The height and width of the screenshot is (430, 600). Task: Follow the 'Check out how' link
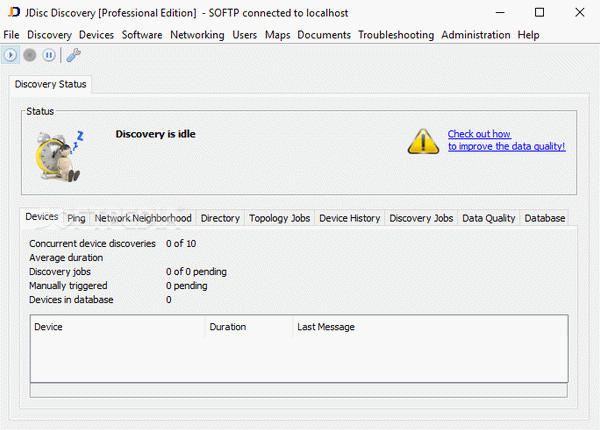pyautogui.click(x=479, y=134)
